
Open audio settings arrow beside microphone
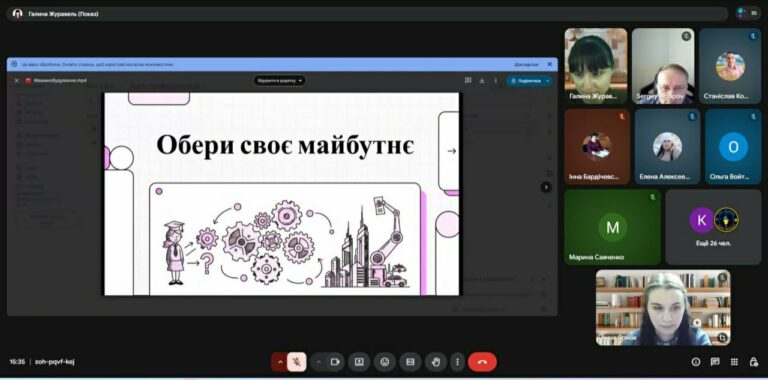click(x=280, y=362)
